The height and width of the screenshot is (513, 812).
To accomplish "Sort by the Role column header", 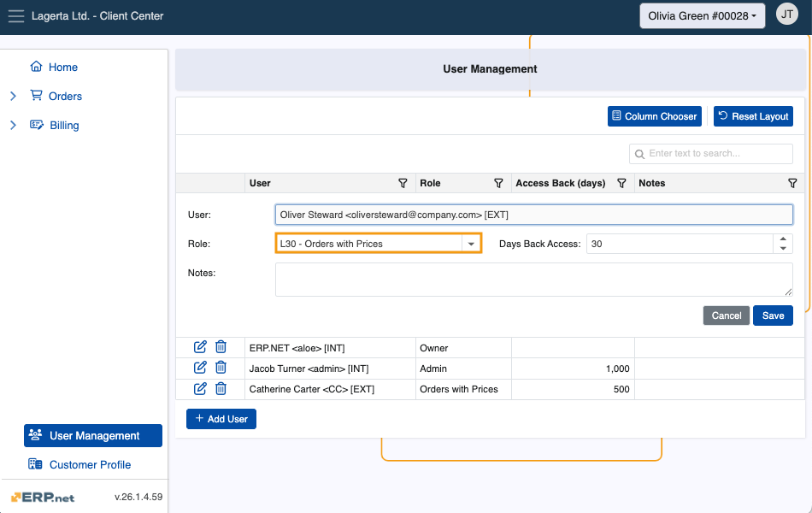I will click(430, 183).
